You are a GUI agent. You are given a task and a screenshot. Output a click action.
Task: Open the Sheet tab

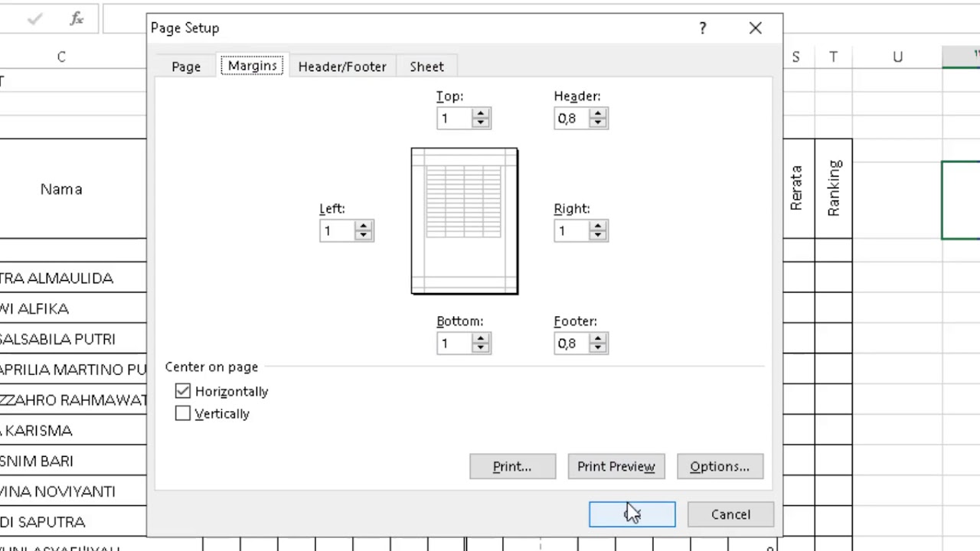[x=426, y=67]
